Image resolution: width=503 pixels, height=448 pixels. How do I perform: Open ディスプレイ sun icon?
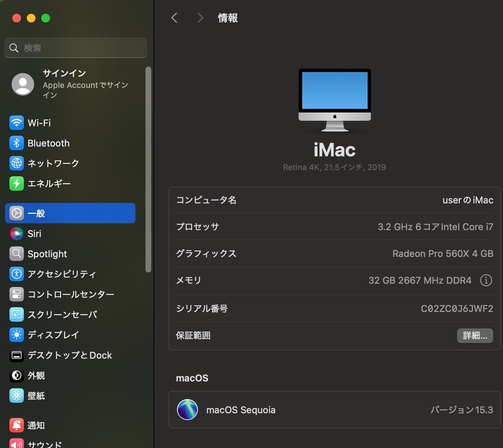point(17,335)
